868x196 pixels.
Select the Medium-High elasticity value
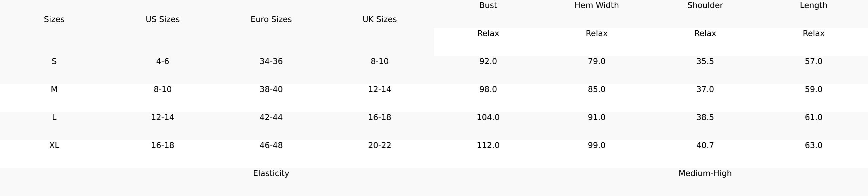click(x=705, y=173)
